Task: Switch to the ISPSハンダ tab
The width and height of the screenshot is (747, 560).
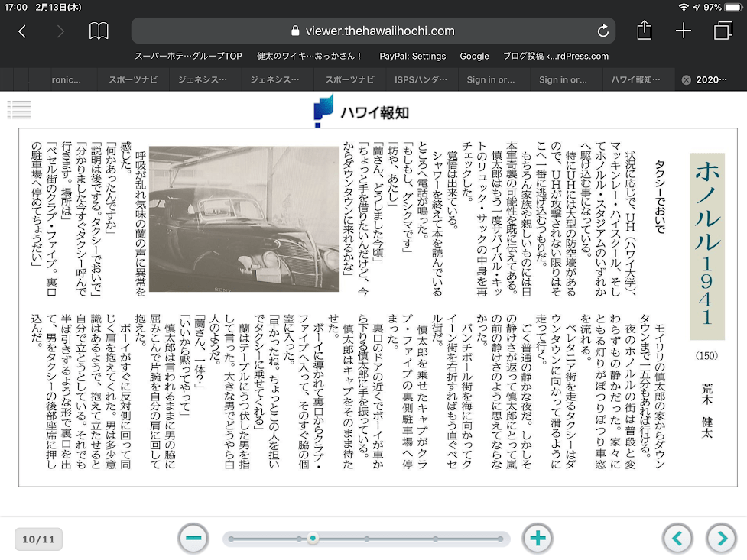Action: 420,79
